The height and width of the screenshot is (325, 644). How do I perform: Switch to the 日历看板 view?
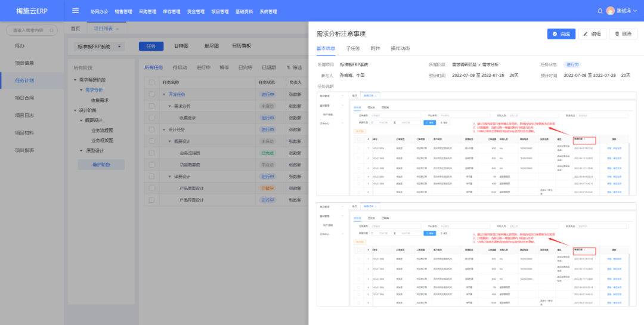241,46
